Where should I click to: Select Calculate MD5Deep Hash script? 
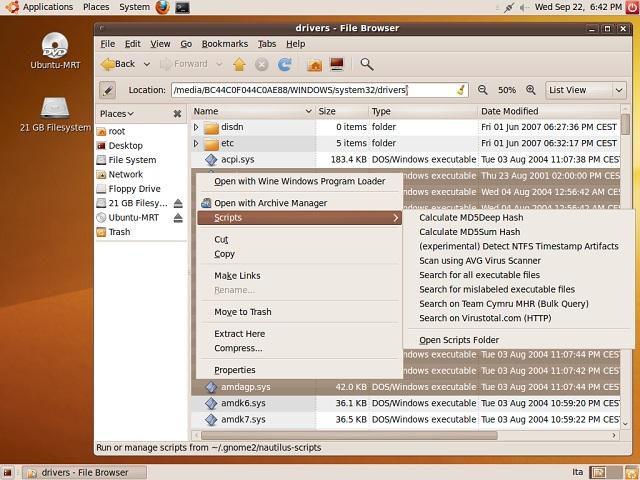[470, 217]
